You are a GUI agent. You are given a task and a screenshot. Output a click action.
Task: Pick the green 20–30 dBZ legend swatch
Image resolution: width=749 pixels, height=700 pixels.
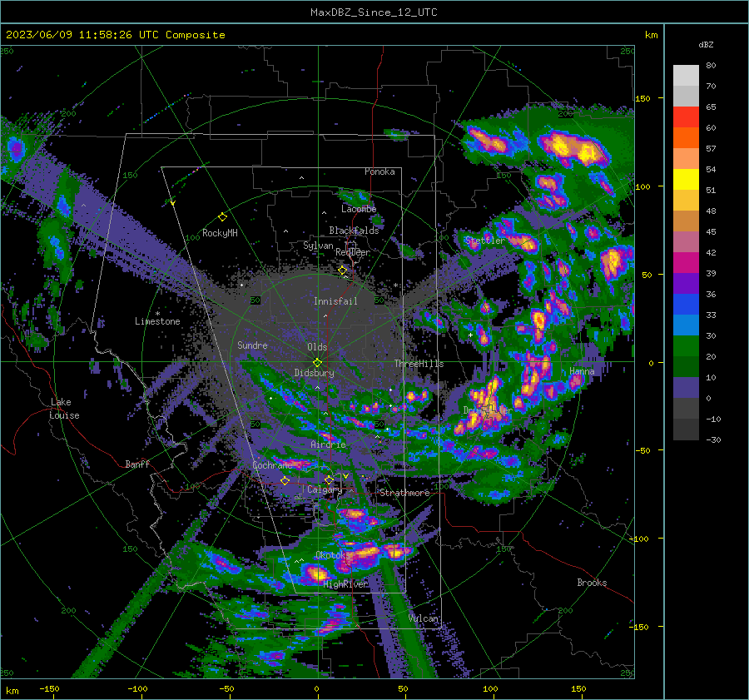pyautogui.click(x=686, y=346)
